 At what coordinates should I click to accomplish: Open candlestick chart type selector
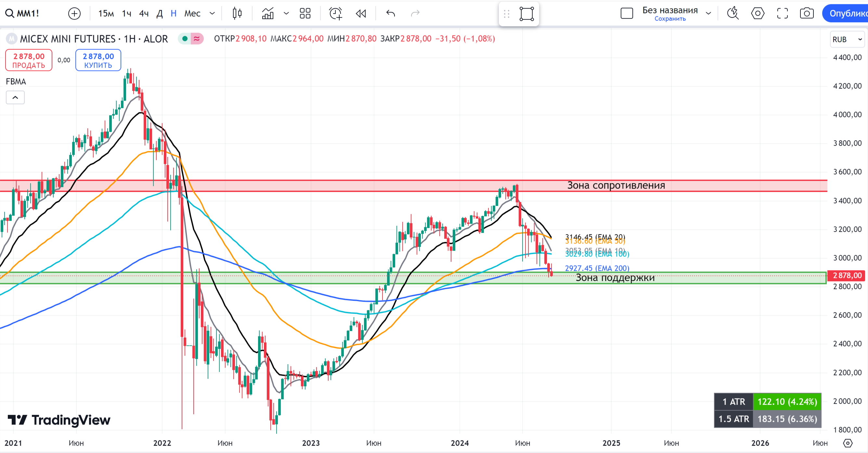pyautogui.click(x=237, y=13)
